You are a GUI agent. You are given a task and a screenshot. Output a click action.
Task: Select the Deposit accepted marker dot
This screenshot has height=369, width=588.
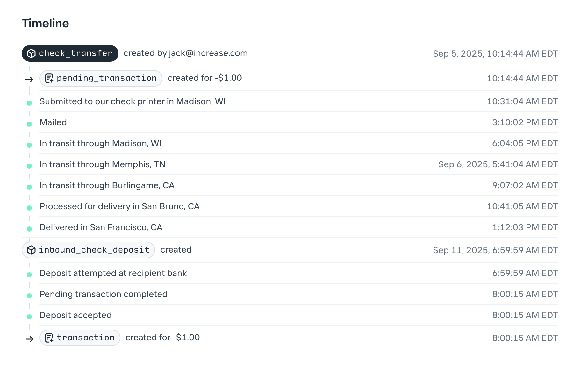pos(29,317)
